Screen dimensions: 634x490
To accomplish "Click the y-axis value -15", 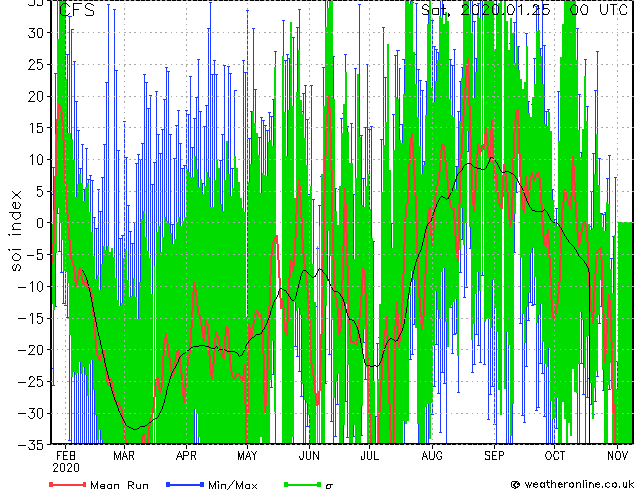I will pyautogui.click(x=31, y=318).
